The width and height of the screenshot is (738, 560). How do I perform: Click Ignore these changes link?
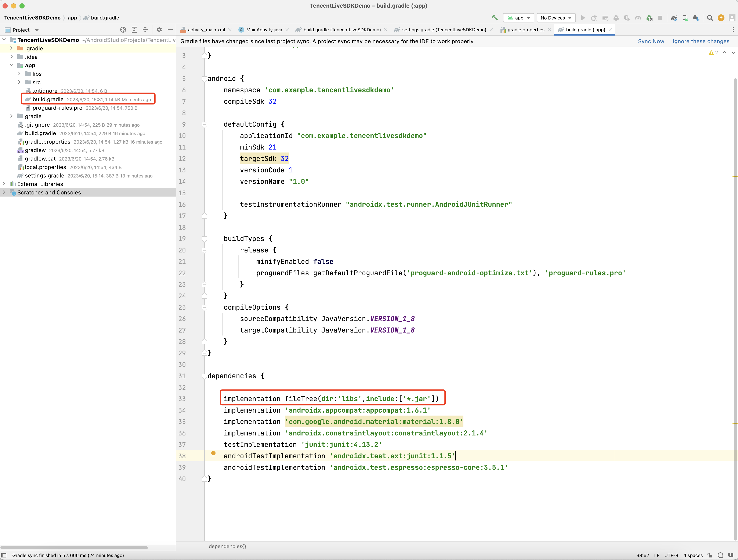[x=701, y=41]
